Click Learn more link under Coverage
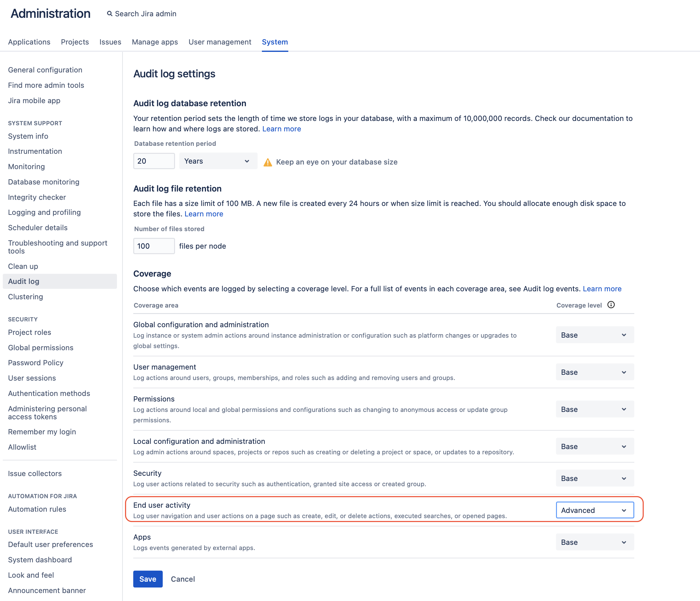Viewport: 700px width, 601px height. 602,289
